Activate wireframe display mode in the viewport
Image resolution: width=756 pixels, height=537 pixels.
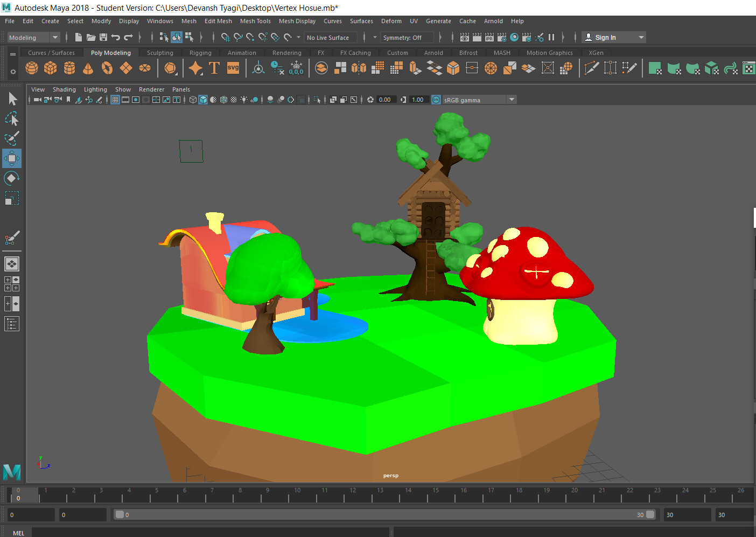click(x=193, y=99)
